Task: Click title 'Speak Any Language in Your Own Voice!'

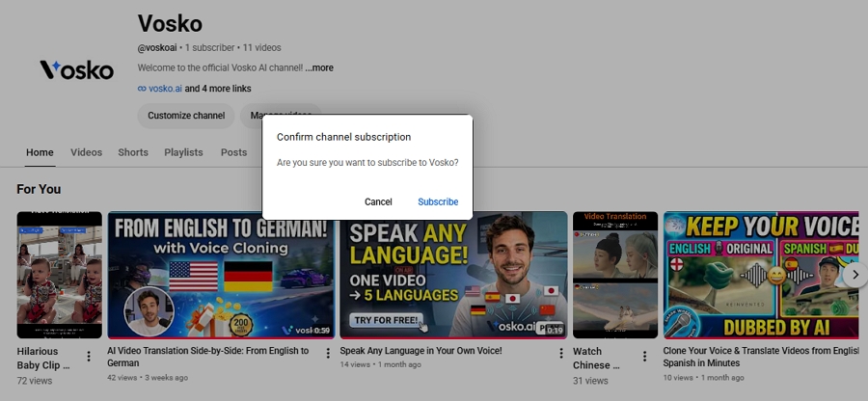Action: (420, 351)
